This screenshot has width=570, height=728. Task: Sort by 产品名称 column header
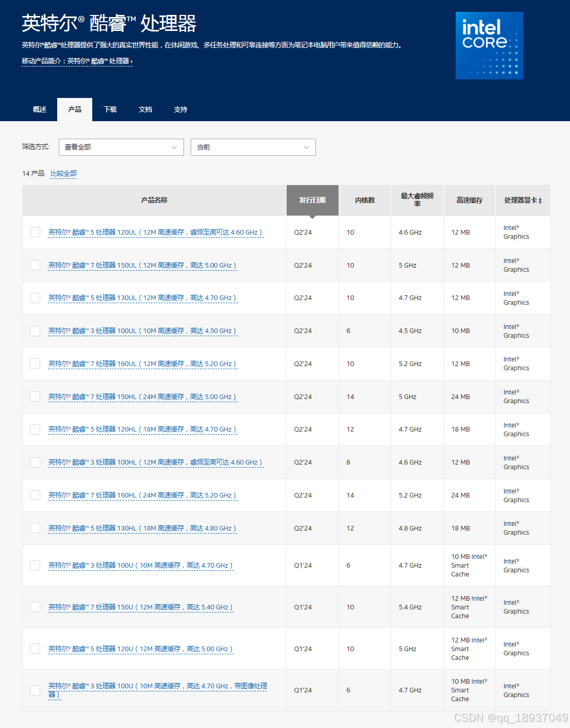[x=154, y=200]
